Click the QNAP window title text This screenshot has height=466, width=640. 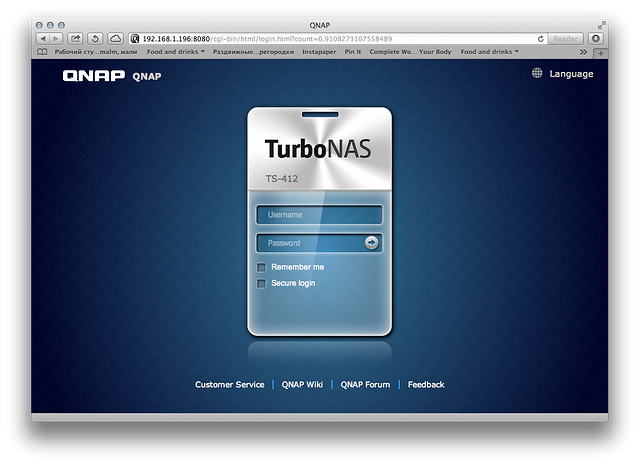click(320, 25)
